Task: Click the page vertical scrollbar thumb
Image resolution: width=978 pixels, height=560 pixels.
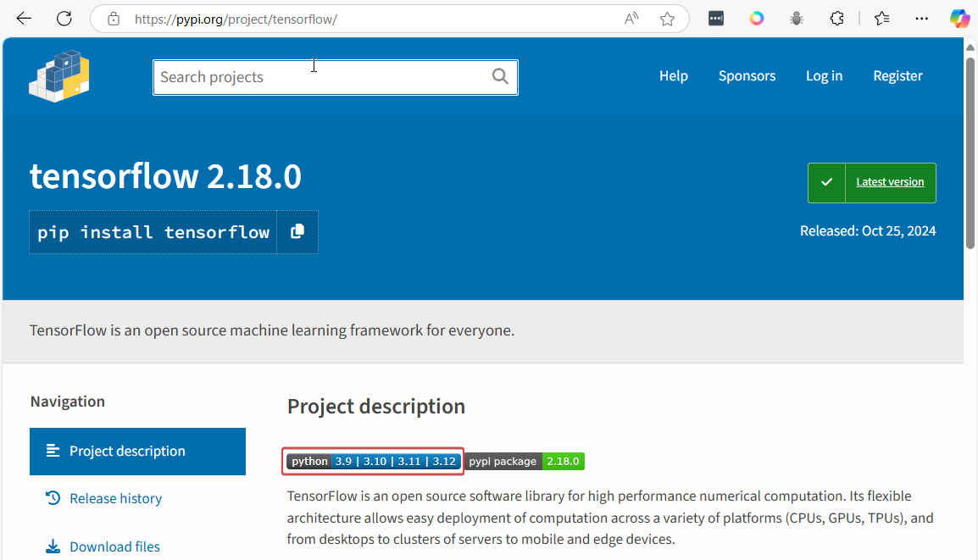Action: tap(970, 153)
